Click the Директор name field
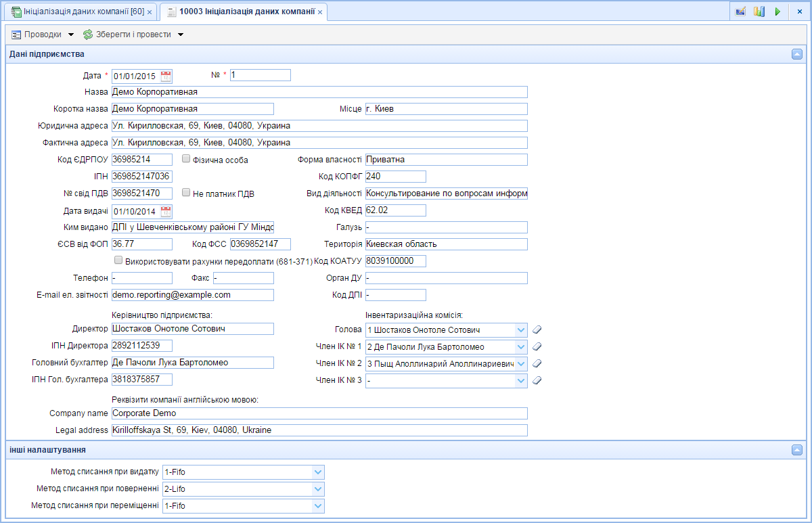This screenshot has height=523, width=812. click(x=193, y=329)
